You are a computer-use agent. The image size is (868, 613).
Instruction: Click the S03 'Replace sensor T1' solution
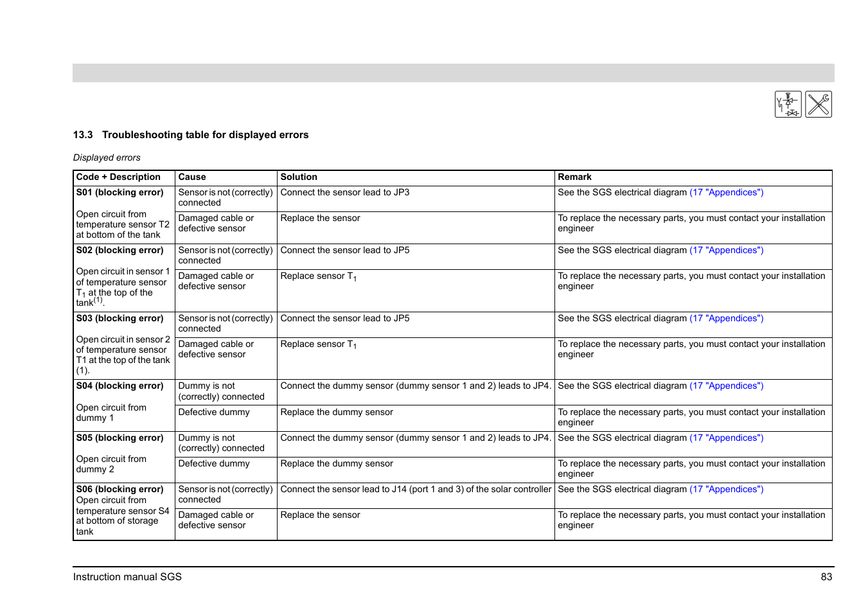click(x=319, y=344)
